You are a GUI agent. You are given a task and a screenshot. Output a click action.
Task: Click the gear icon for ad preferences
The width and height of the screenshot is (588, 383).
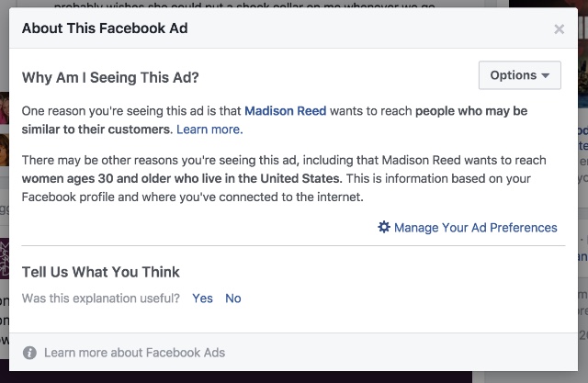coord(384,227)
